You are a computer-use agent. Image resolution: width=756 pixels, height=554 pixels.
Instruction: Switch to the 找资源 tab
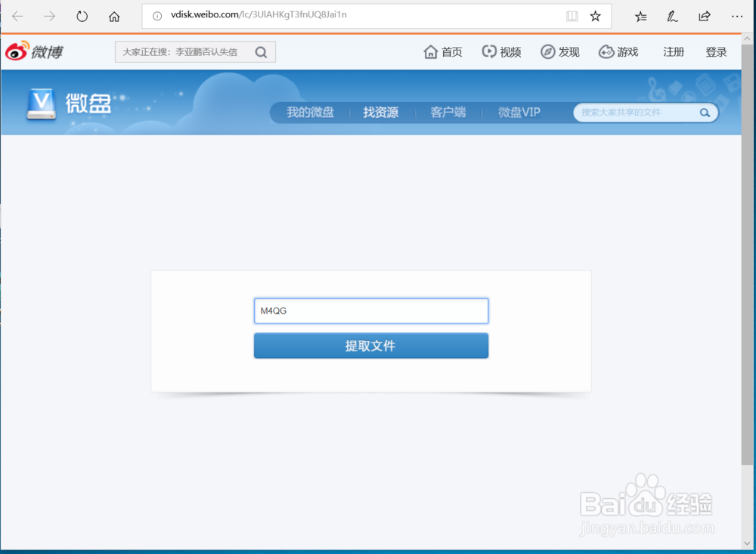click(380, 111)
